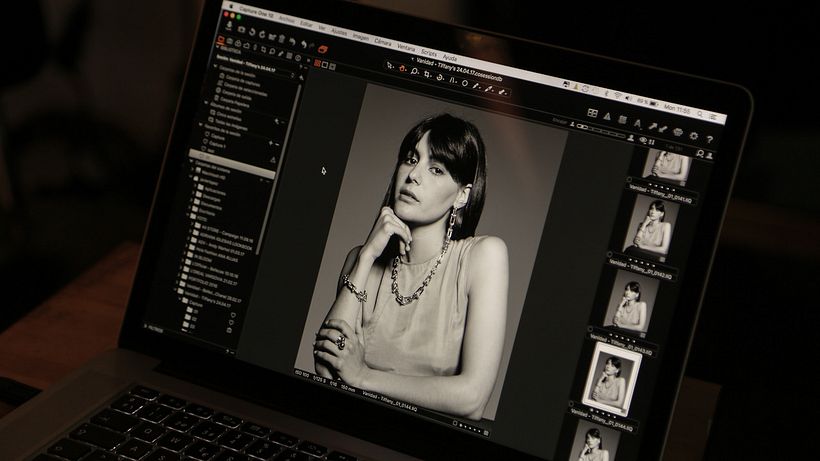Image resolution: width=820 pixels, height=461 pixels.
Task: Adjust the thumbnail size slider
Action: [601, 129]
